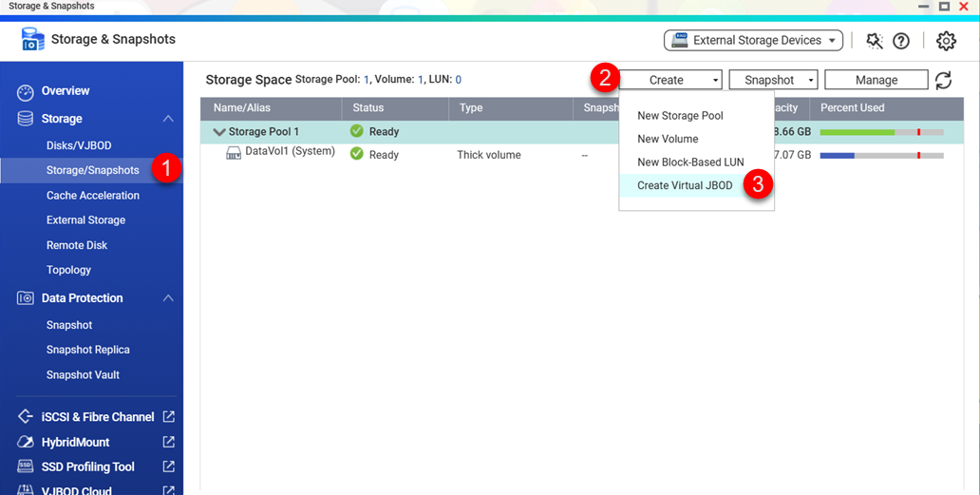Collapse the Storage sidebar section

pyautogui.click(x=168, y=119)
